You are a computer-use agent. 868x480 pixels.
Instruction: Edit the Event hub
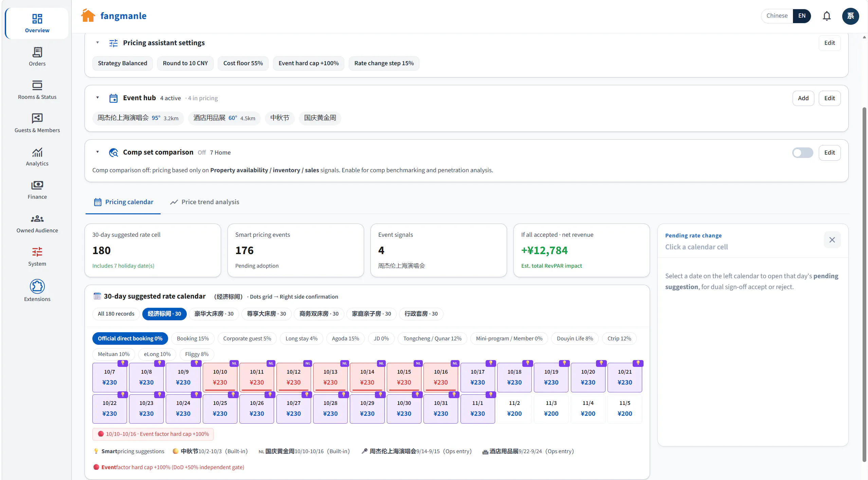click(x=829, y=98)
